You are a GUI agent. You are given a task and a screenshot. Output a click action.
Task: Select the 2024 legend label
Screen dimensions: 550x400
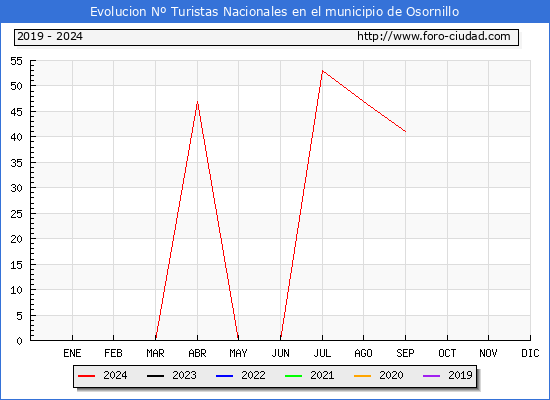point(115,375)
